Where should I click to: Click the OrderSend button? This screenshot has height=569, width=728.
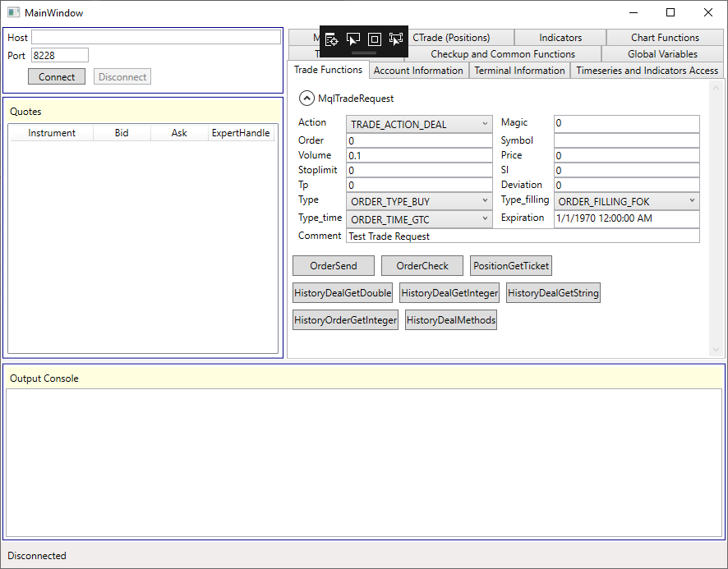[x=334, y=266]
